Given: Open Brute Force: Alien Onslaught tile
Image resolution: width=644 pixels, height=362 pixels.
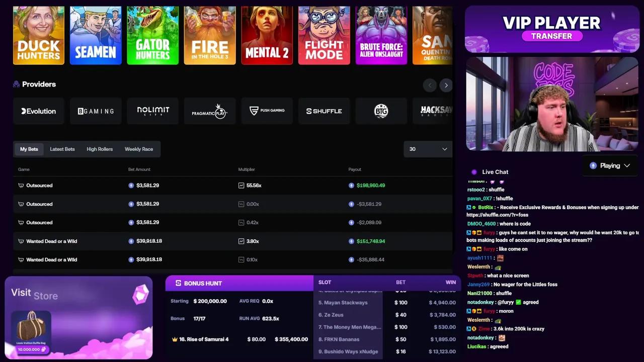Looking at the screenshot, I should click(381, 35).
